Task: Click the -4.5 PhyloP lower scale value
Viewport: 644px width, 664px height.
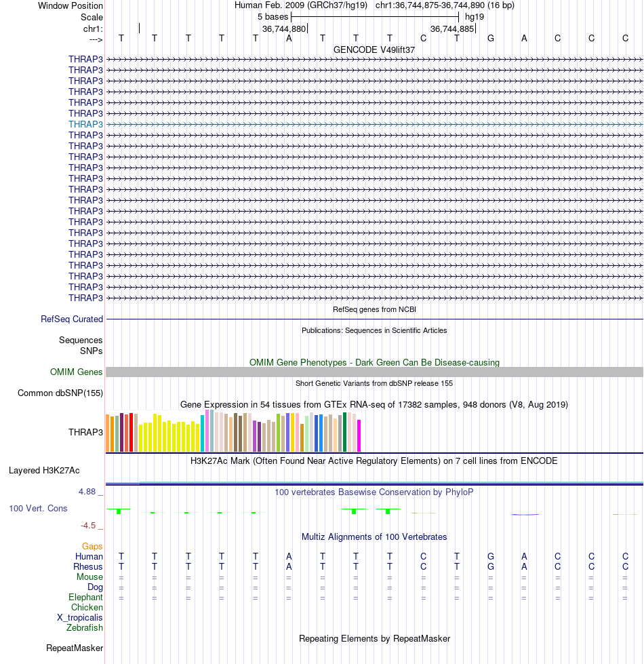Action: coord(88,526)
